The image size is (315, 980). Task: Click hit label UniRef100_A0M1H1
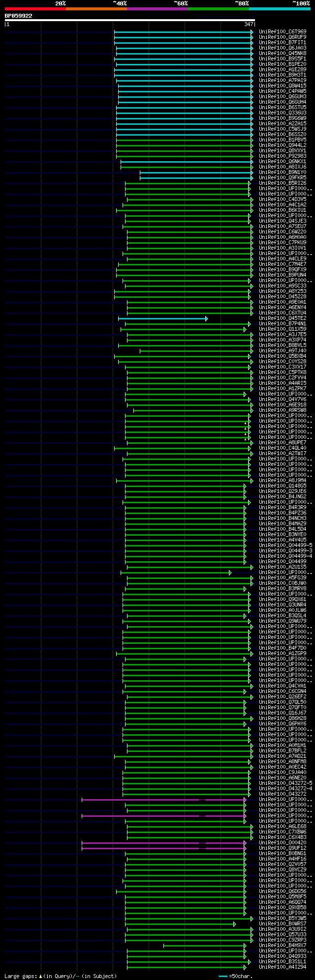click(x=283, y=745)
